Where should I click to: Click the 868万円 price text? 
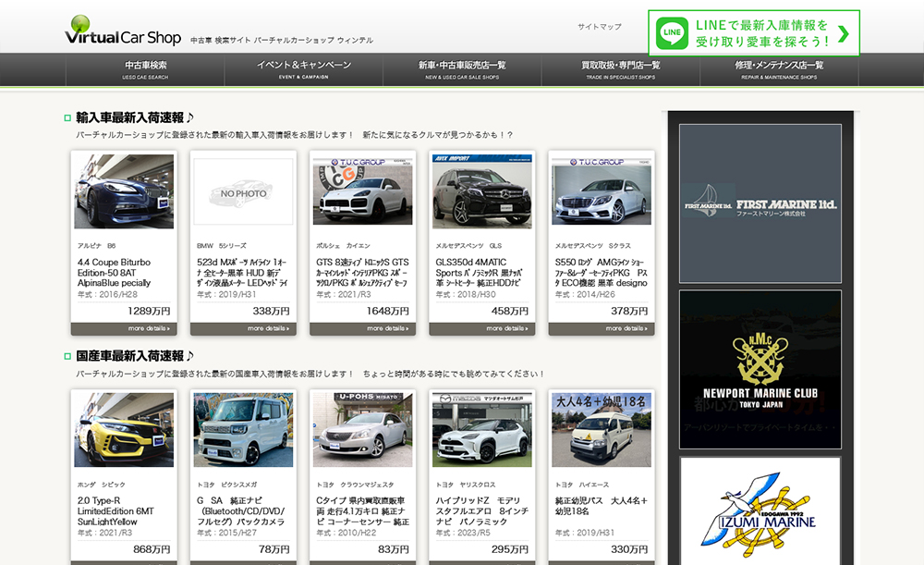coord(152,549)
